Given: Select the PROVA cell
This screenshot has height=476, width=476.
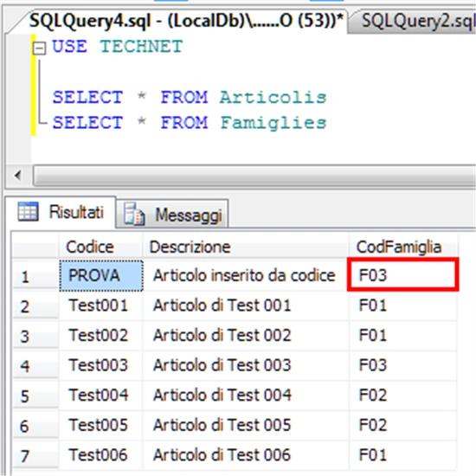Looking at the screenshot, I should 101,275.
